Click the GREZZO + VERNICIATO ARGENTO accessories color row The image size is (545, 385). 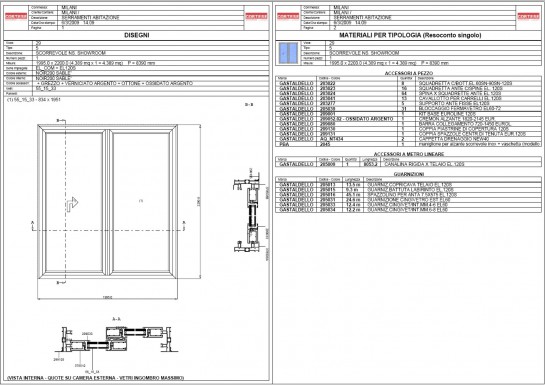[x=115, y=83]
